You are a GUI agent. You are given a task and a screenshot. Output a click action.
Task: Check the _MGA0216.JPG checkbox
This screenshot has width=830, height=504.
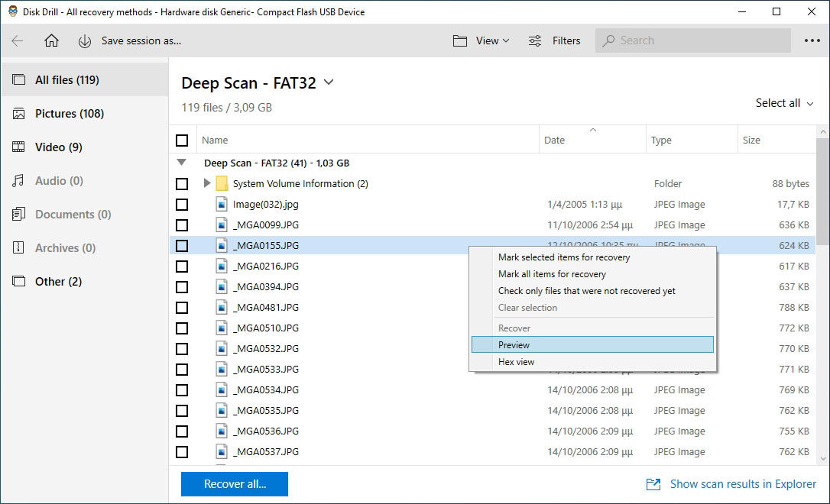(x=182, y=266)
